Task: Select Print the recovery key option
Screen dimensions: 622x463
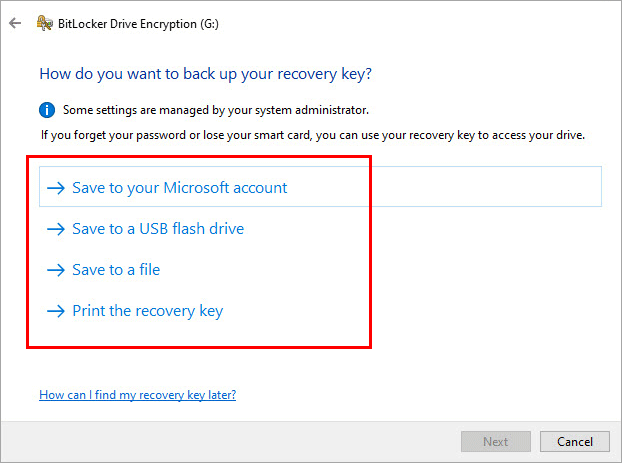Action: [x=148, y=311]
